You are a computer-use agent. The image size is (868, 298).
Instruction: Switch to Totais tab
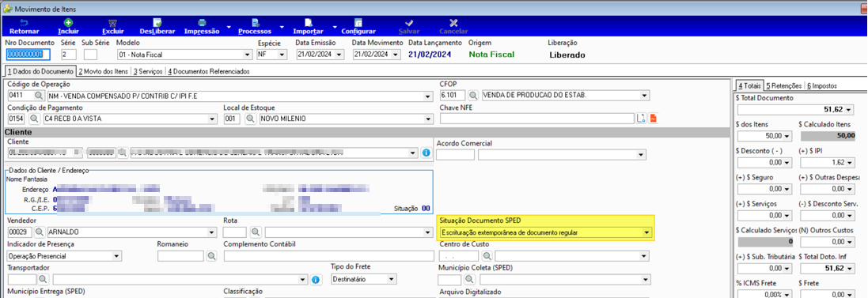point(749,85)
